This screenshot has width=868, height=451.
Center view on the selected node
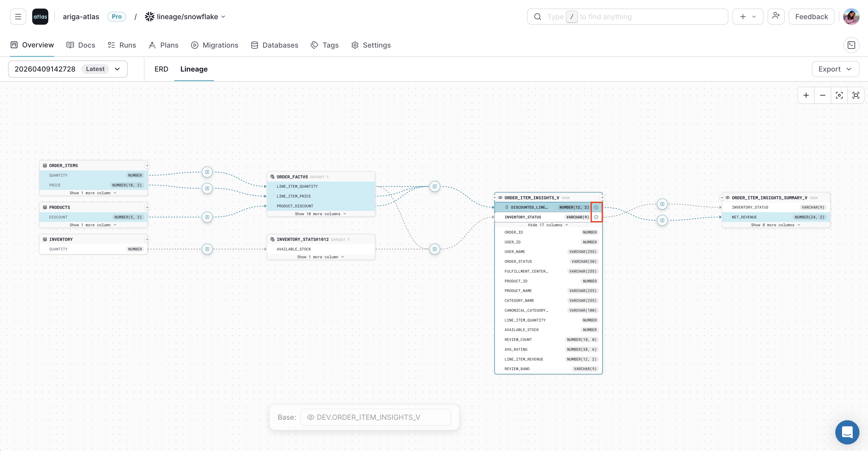coord(839,95)
